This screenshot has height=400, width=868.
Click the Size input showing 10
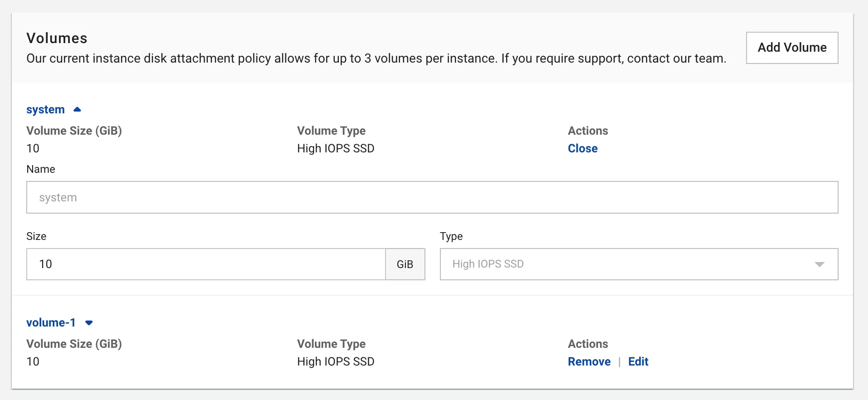[206, 264]
